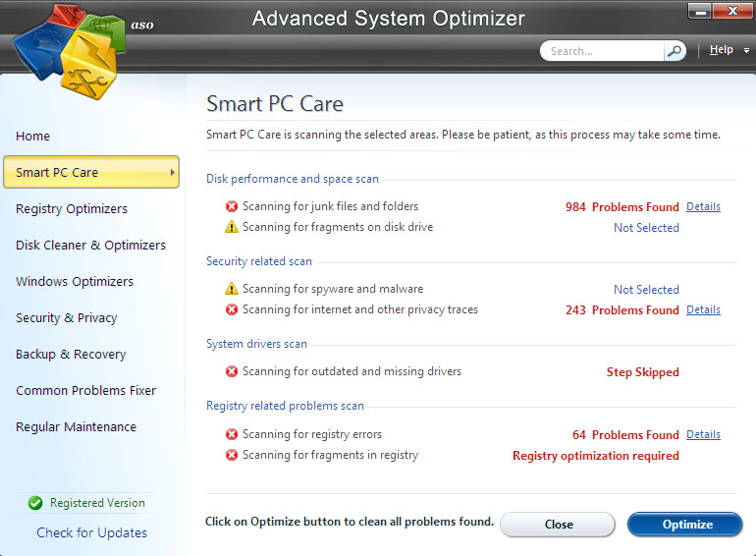Image resolution: width=756 pixels, height=556 pixels.
Task: Click "Scanning for registry errors" text
Action: tap(312, 434)
